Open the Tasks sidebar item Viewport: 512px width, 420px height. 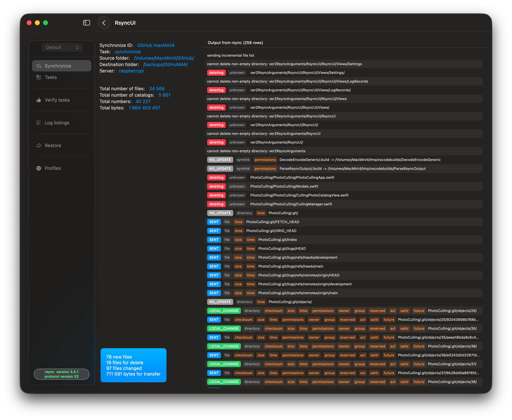[x=51, y=77]
